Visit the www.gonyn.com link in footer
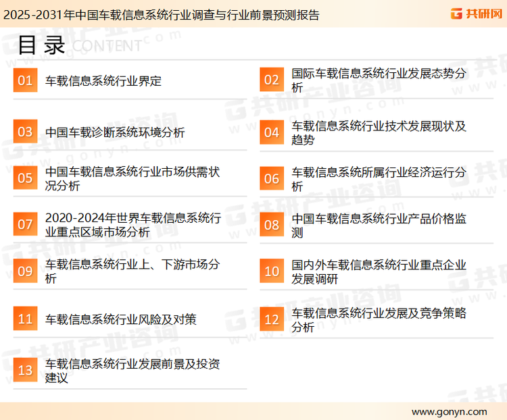Screen dimensions: 507x420 point(450,412)
